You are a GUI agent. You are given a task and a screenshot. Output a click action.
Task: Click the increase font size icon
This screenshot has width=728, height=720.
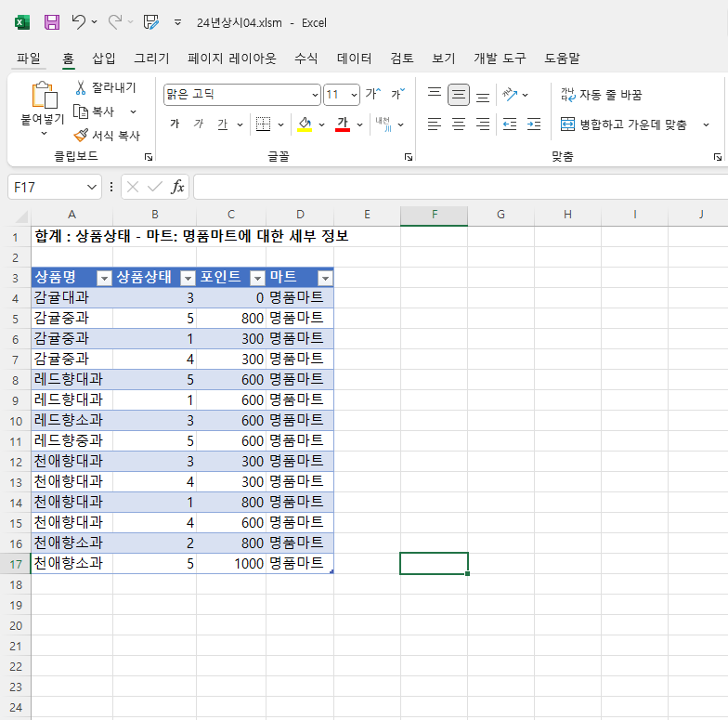[x=372, y=94]
